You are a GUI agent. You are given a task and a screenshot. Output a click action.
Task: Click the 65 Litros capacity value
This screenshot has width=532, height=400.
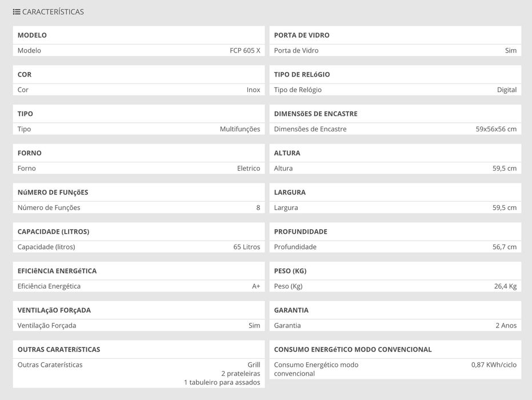click(x=246, y=247)
